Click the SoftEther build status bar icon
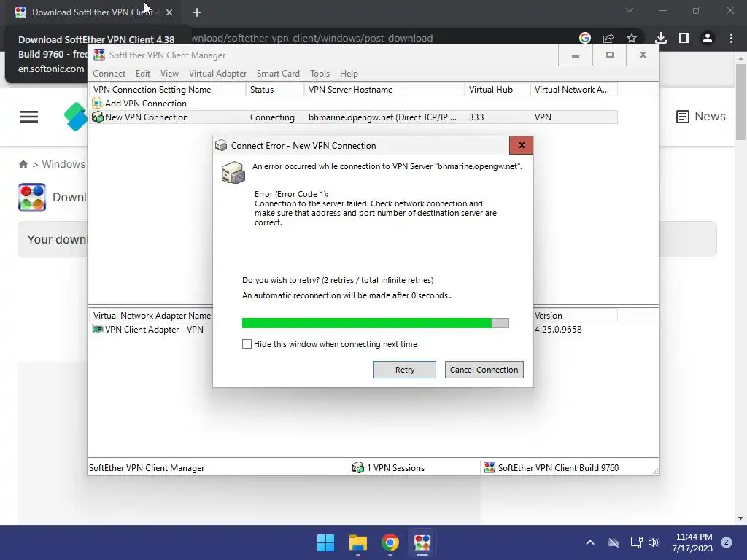Viewport: 747px width, 560px height. pyautogui.click(x=489, y=467)
